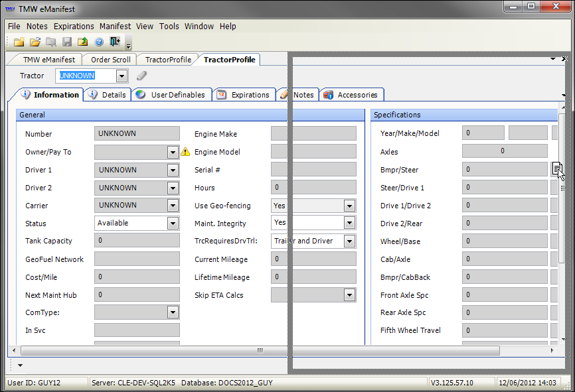The width and height of the screenshot is (575, 392).
Task: Open the Tractor UNKNOWN combo box
Action: 121,76
